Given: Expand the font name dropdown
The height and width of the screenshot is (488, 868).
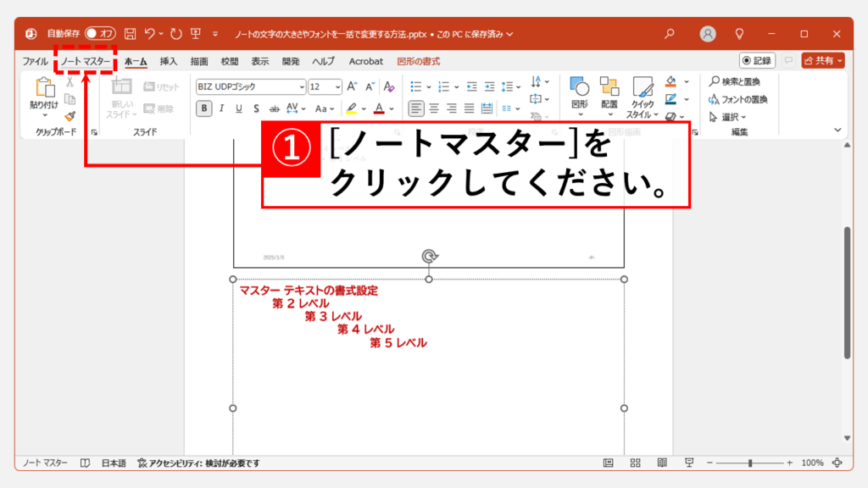Looking at the screenshot, I should 302,86.
